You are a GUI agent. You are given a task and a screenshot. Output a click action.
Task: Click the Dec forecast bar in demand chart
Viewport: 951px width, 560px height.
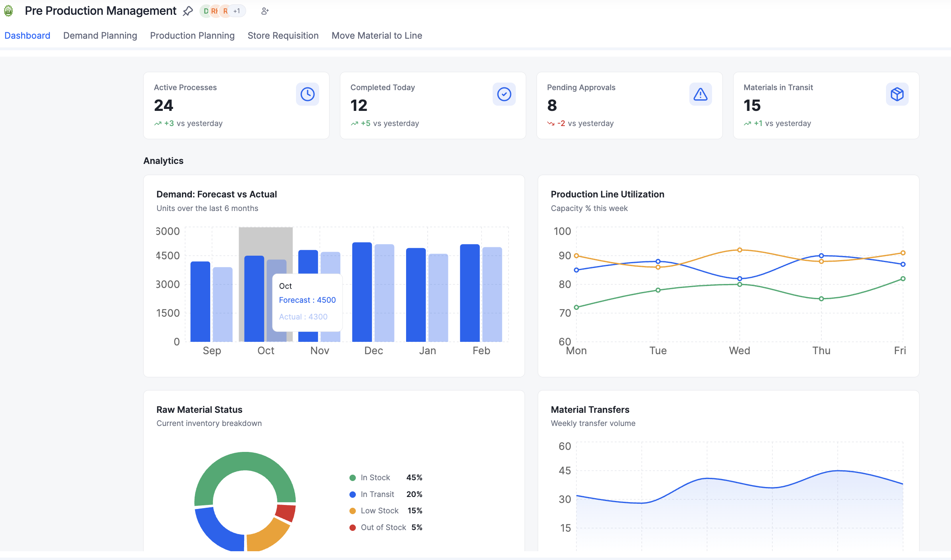[x=362, y=292]
